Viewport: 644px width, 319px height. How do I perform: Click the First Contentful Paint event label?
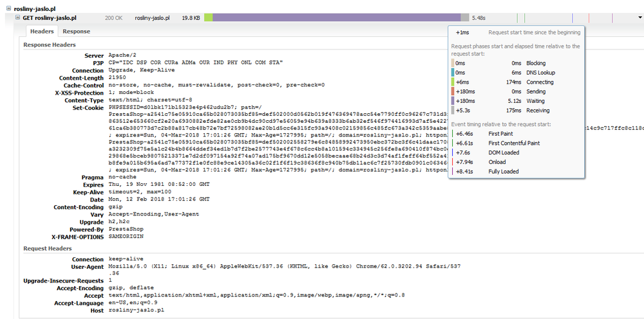[514, 143]
